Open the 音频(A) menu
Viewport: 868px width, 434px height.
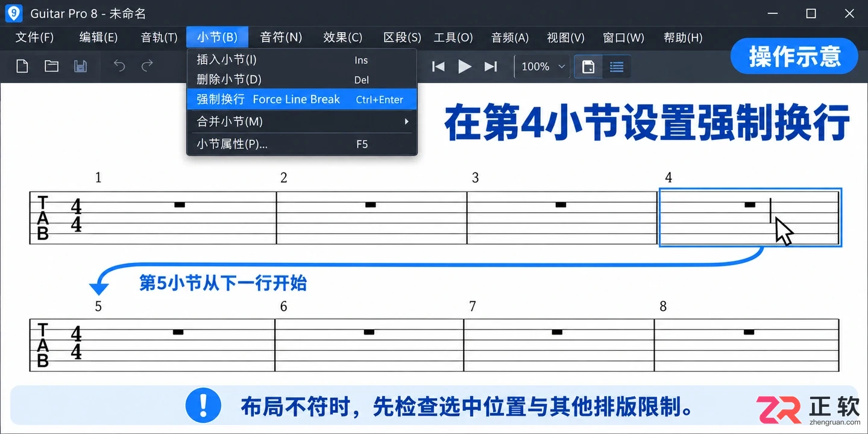(x=510, y=37)
